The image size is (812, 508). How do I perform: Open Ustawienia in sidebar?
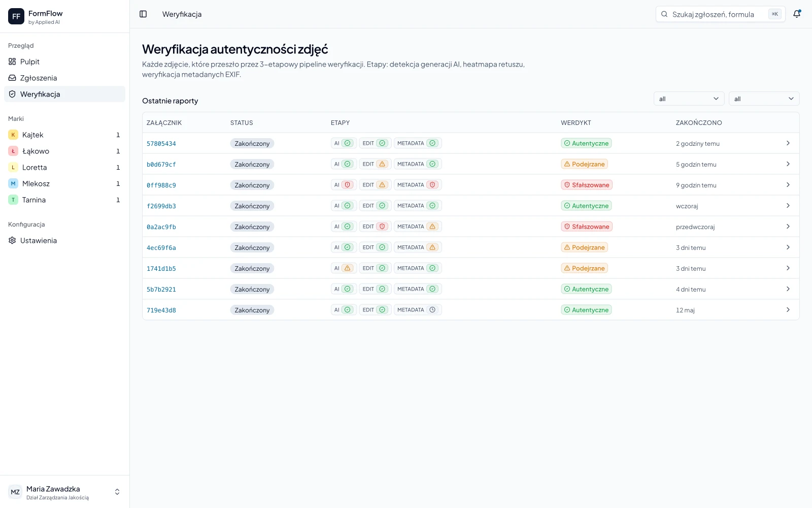(64, 240)
